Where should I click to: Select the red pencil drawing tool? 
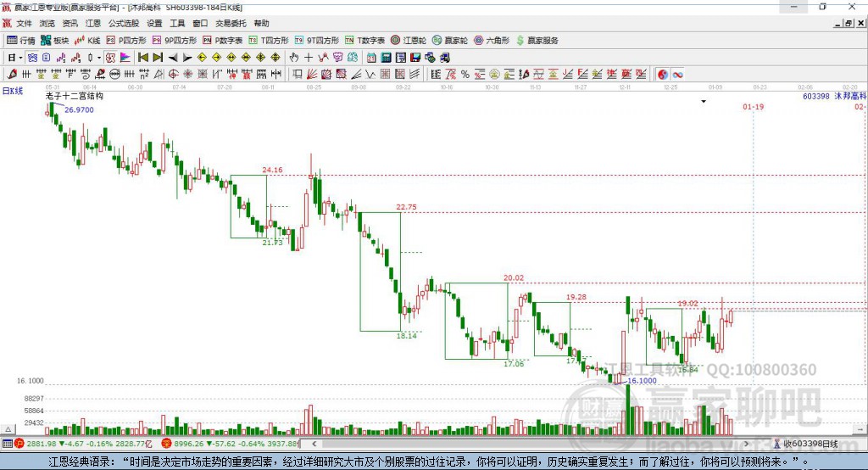[x=12, y=75]
